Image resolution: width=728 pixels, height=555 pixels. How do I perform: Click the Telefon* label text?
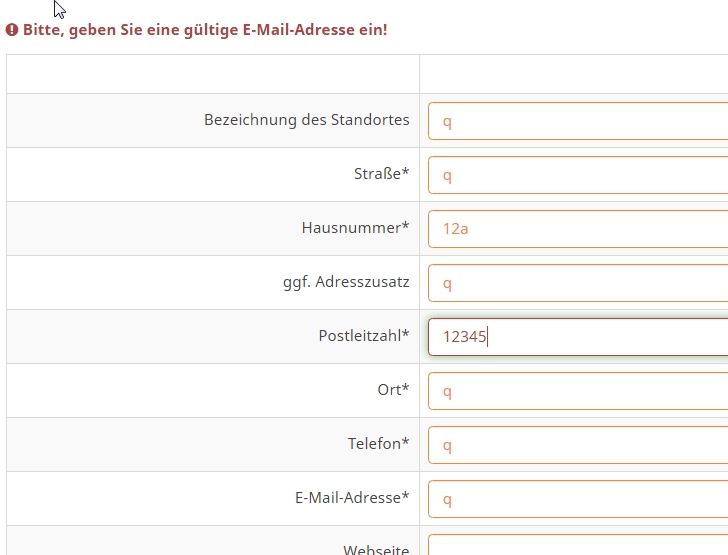tap(378, 444)
